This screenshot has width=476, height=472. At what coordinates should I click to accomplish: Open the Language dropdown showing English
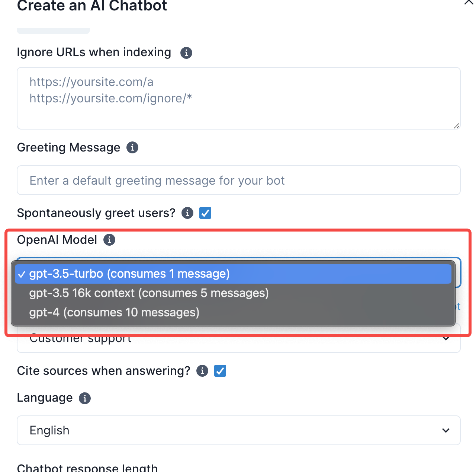238,430
